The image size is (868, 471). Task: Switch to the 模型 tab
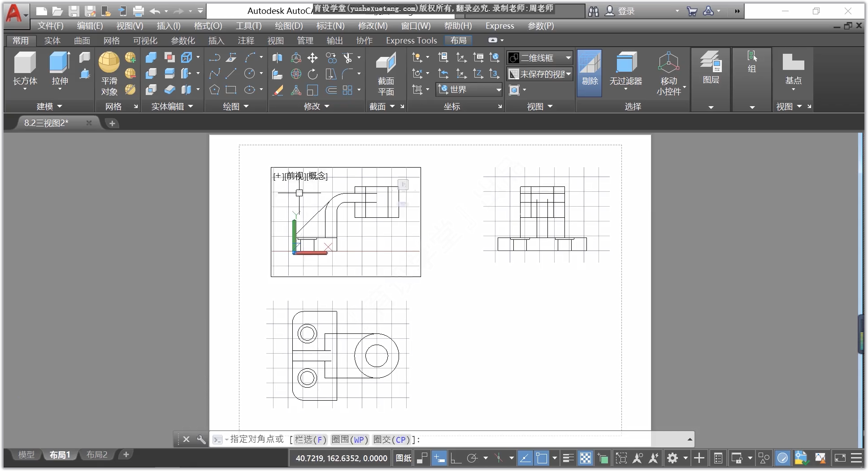tap(26, 455)
